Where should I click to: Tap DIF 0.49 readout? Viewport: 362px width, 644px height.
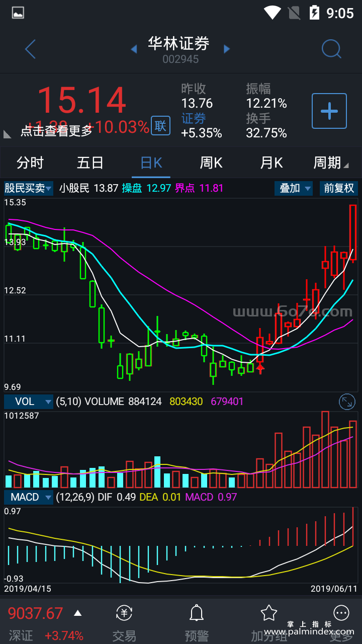click(x=117, y=497)
